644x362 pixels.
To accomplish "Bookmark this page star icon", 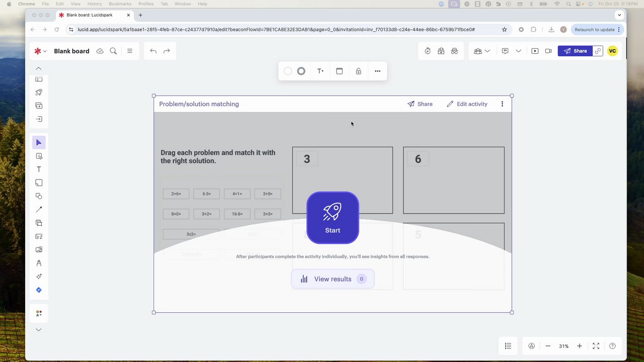I will point(504,30).
